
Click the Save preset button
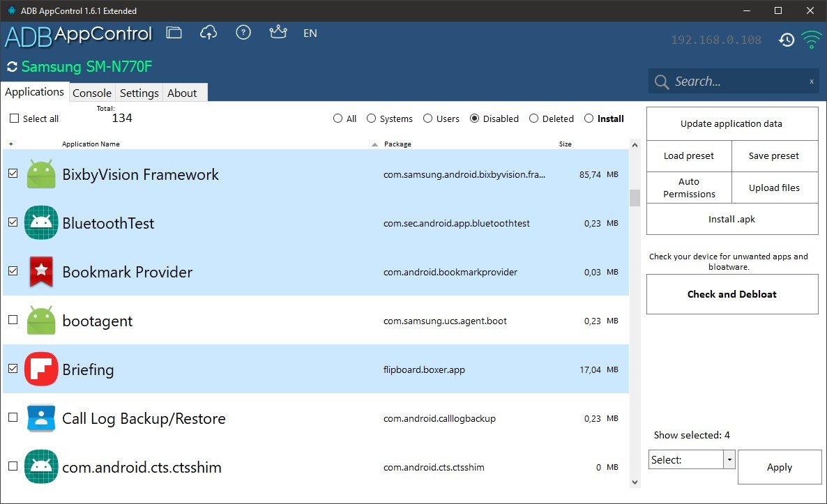[x=774, y=156]
